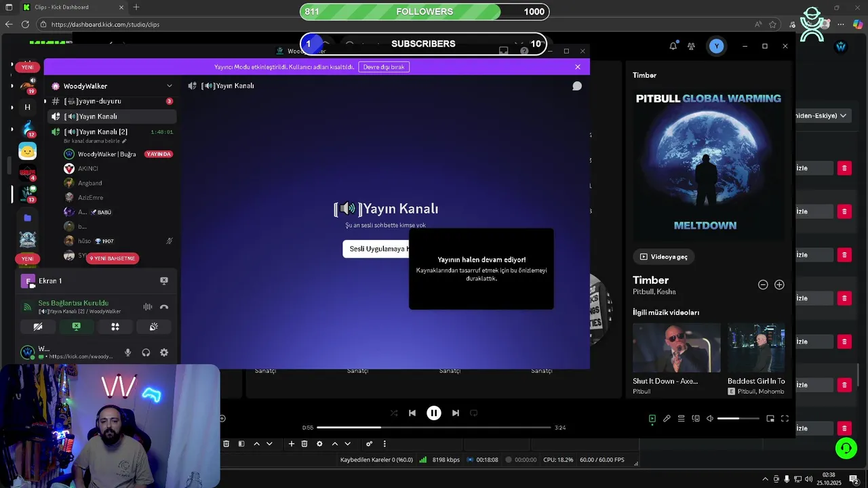Adjust the Spotify volume slider

(x=738, y=419)
